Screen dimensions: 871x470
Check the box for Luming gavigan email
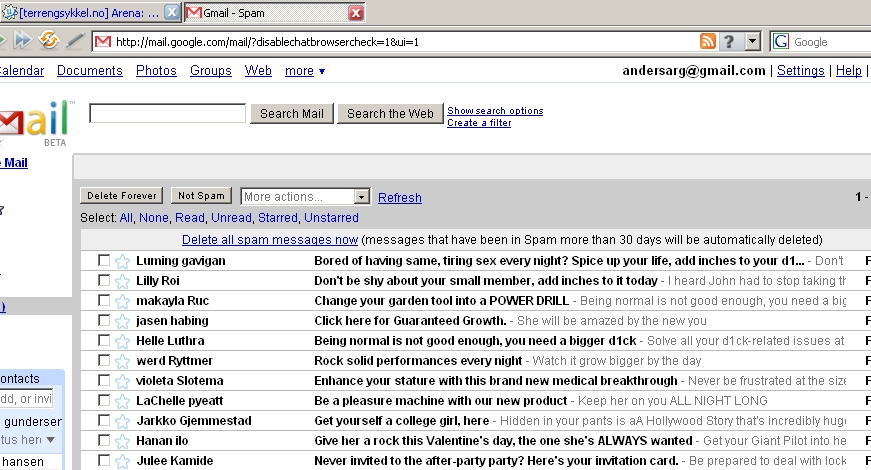103,260
